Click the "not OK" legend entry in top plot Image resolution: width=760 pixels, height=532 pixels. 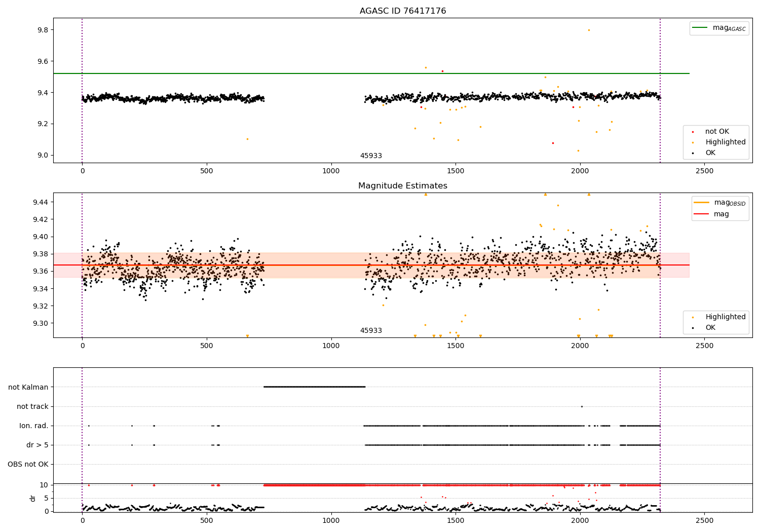click(x=717, y=132)
